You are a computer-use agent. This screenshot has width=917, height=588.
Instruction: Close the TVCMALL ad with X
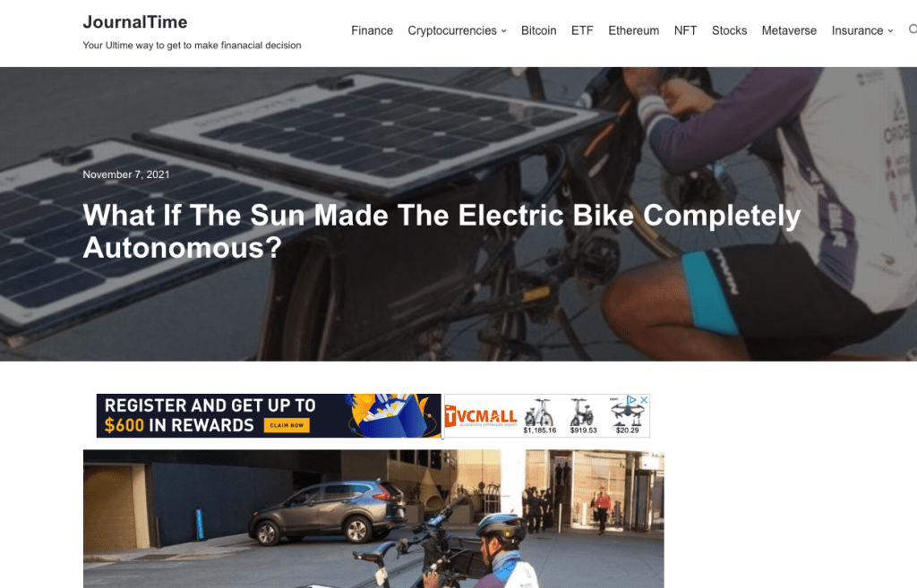point(644,400)
